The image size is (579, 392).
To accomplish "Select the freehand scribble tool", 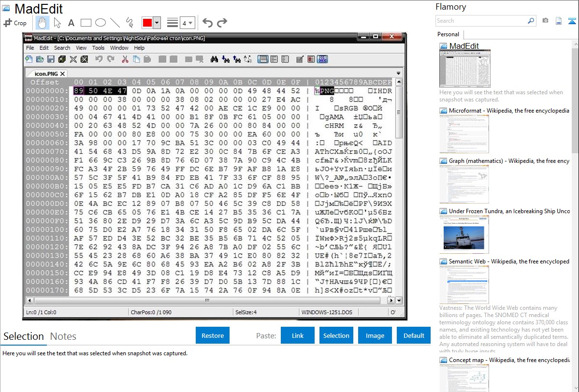I will point(130,23).
